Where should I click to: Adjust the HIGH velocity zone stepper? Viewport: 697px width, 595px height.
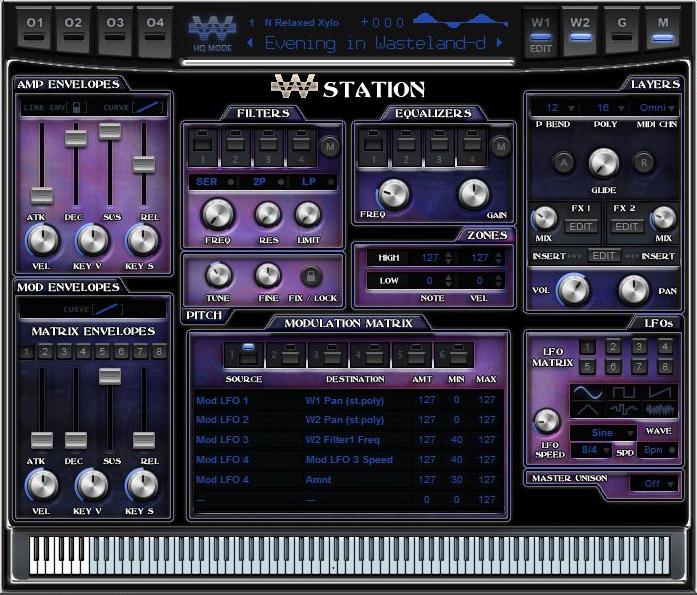(x=499, y=258)
